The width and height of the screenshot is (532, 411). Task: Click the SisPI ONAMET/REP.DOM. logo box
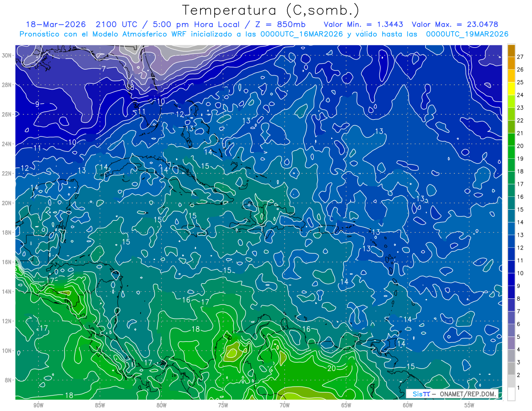452,394
